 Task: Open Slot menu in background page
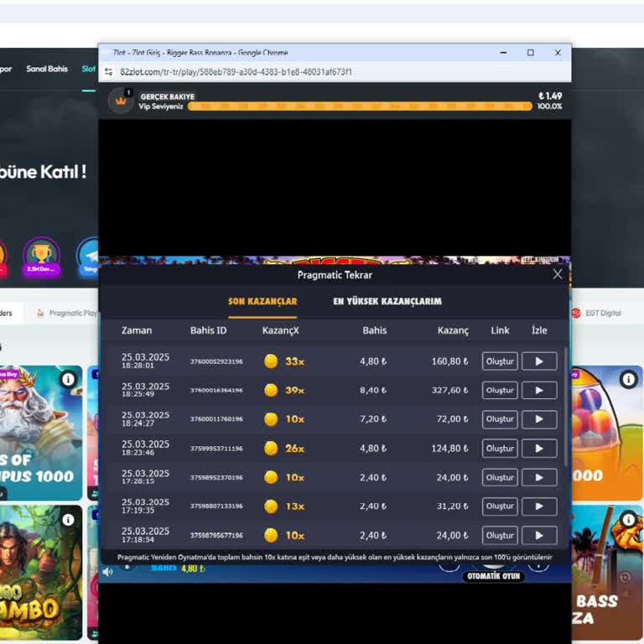(88, 69)
